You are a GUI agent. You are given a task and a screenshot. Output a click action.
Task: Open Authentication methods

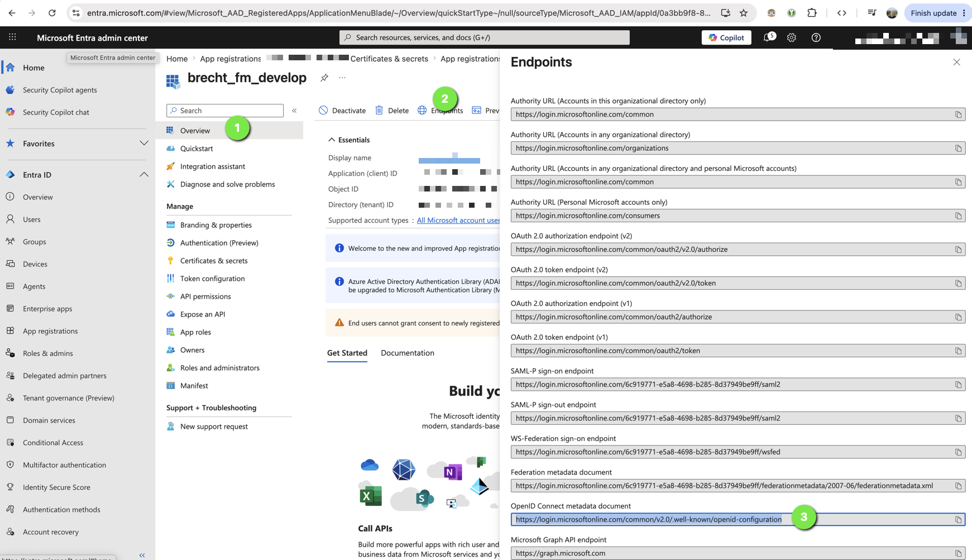(x=61, y=510)
